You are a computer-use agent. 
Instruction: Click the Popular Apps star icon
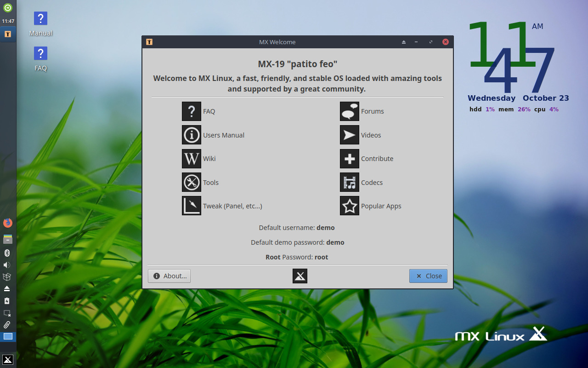[x=350, y=206]
